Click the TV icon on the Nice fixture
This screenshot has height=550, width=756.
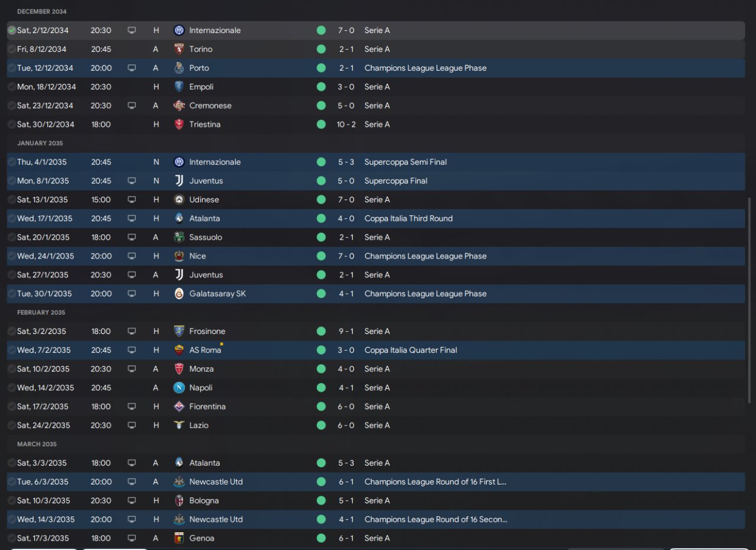click(x=132, y=256)
